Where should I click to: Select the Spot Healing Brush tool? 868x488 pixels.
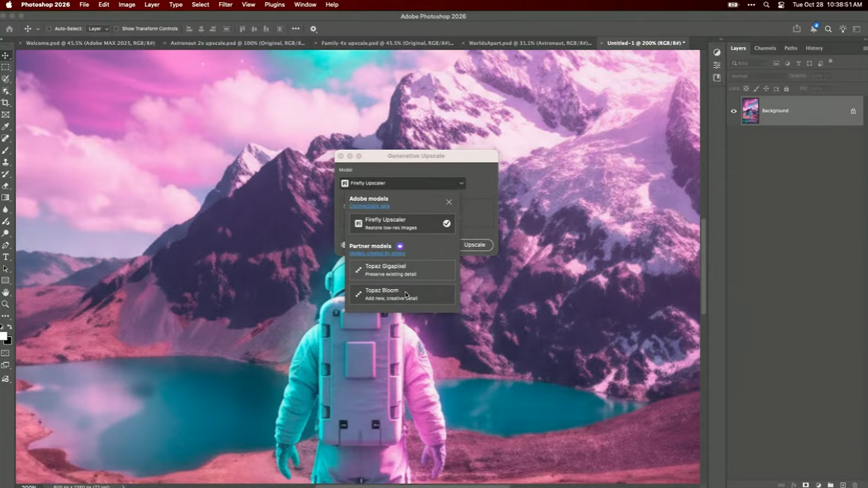coord(5,138)
